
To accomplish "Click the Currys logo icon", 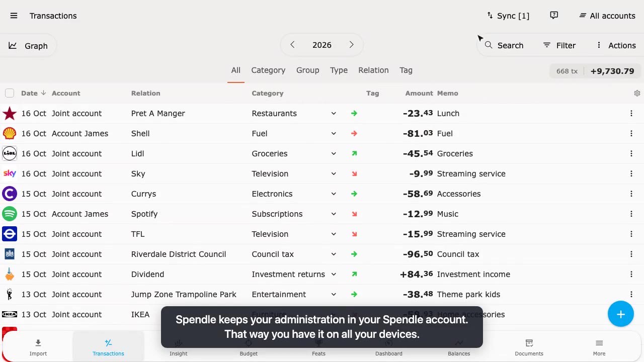I will (x=10, y=194).
